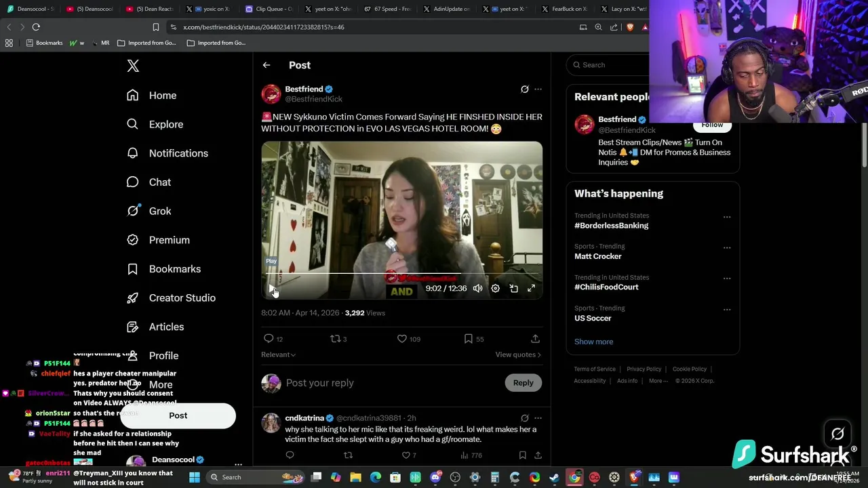Click the browser address bar URL
Image resolution: width=868 pixels, height=488 pixels.
click(x=264, y=27)
